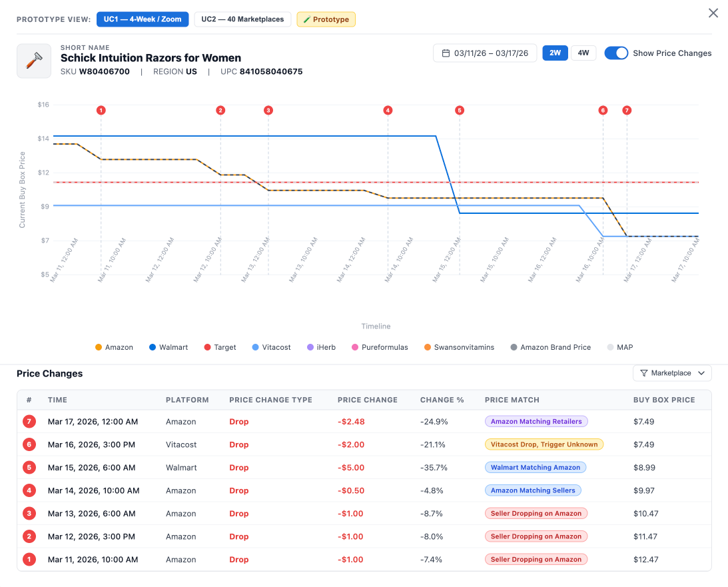This screenshot has height=587, width=728.
Task: Toggle iHerb series in chart legend
Action: click(x=321, y=347)
